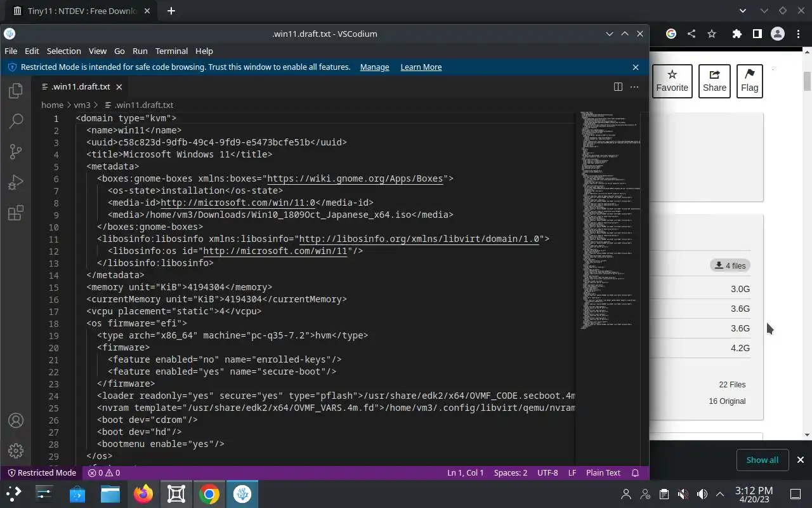Open Chrome profile avatar
The width and height of the screenshot is (812, 508).
coord(778,34)
